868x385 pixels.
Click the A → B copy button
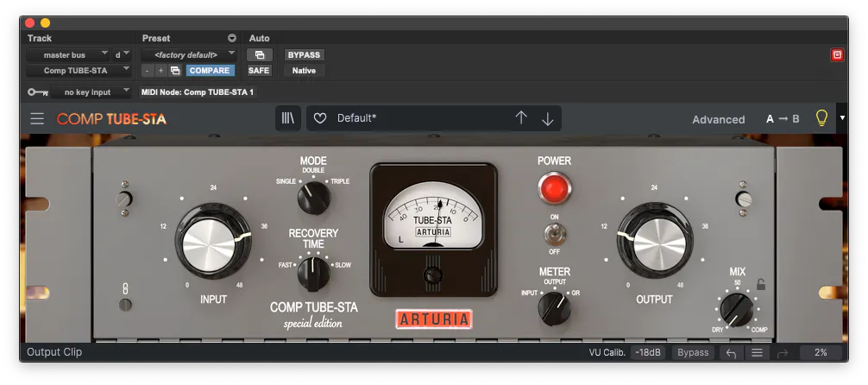(x=783, y=118)
